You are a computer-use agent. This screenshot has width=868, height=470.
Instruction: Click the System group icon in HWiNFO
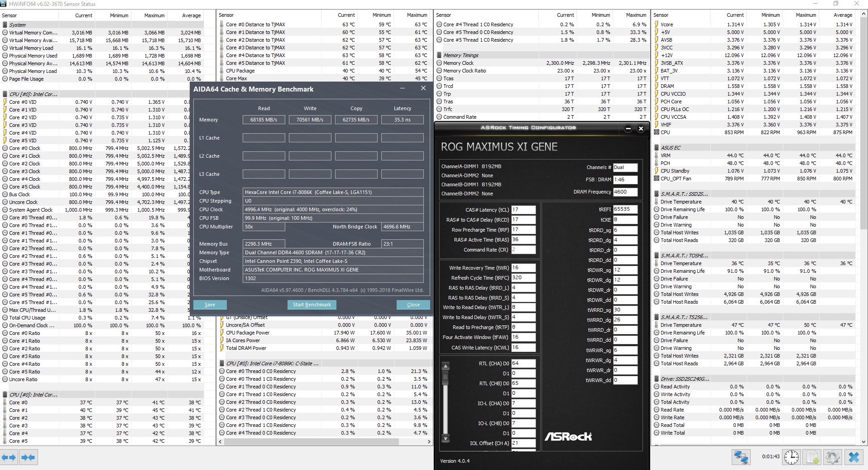click(x=5, y=25)
